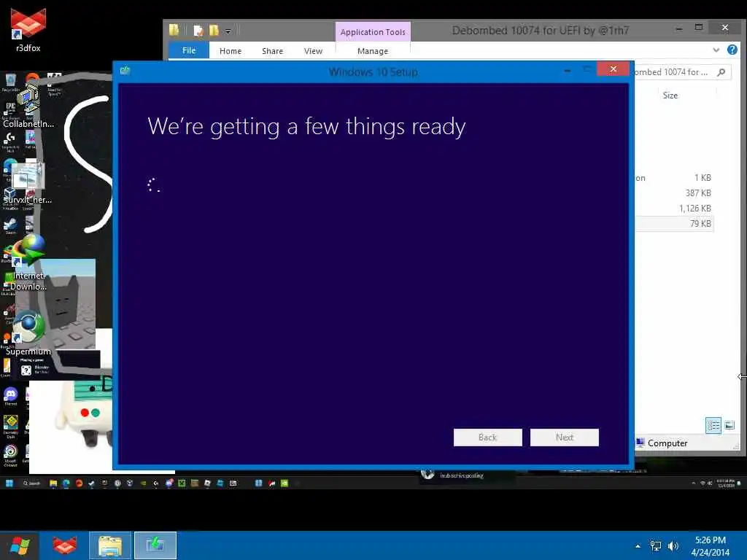Click the New folder icon in quick access toolbar
This screenshot has width=747, height=560.
[x=214, y=31]
